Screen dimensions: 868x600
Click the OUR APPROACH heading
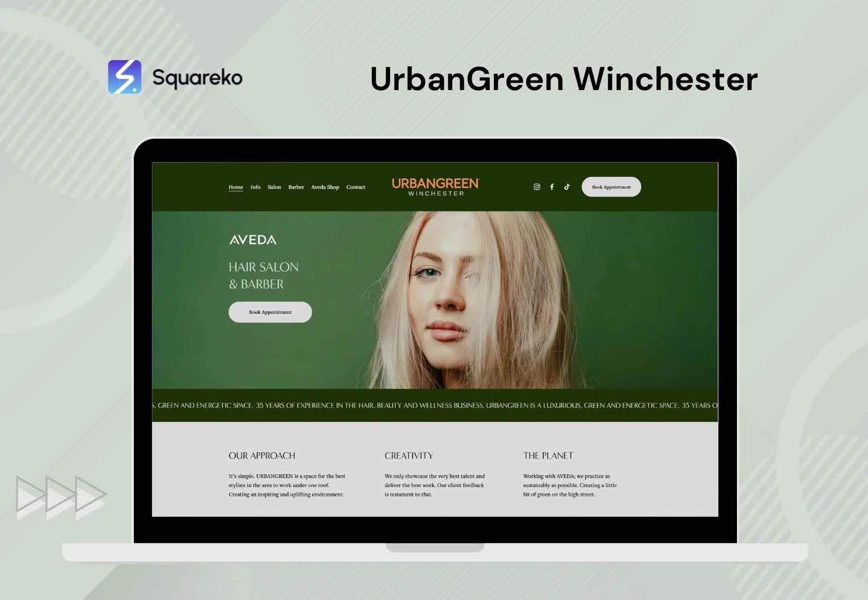click(262, 456)
